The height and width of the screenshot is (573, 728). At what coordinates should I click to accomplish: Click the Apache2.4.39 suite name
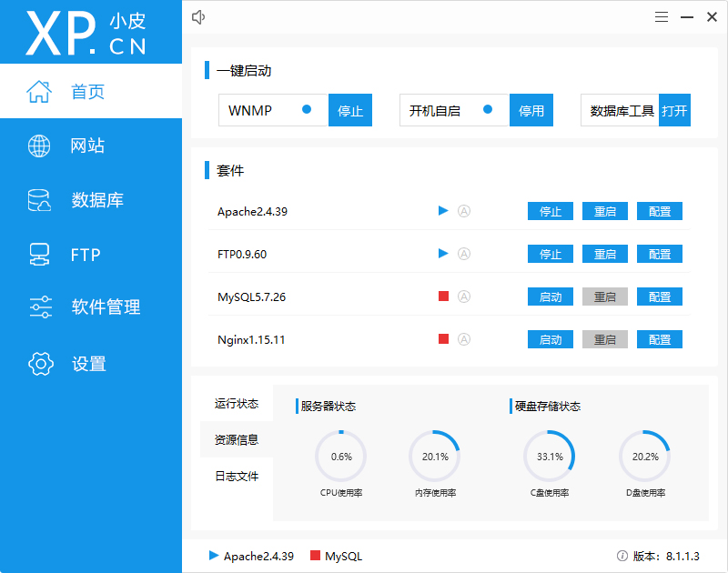pos(253,212)
